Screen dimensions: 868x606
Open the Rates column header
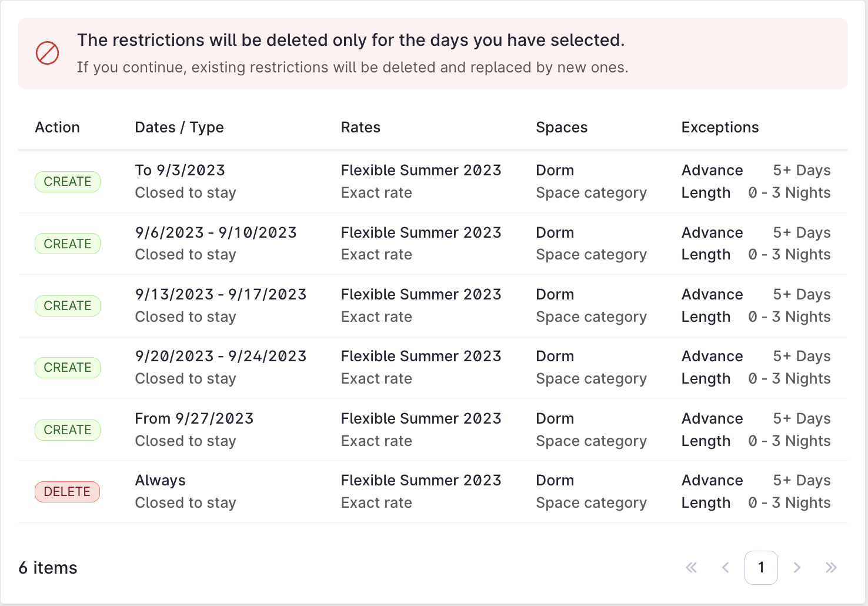pos(360,127)
